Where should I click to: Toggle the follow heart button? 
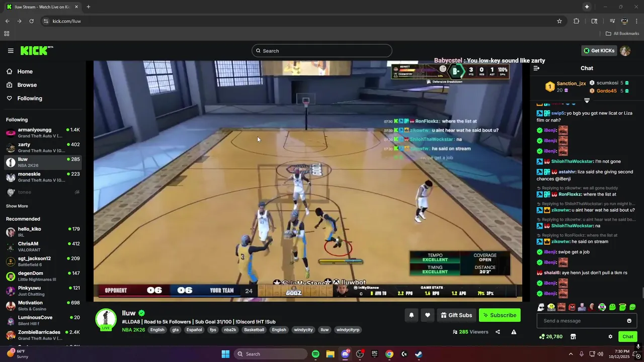[427, 315]
